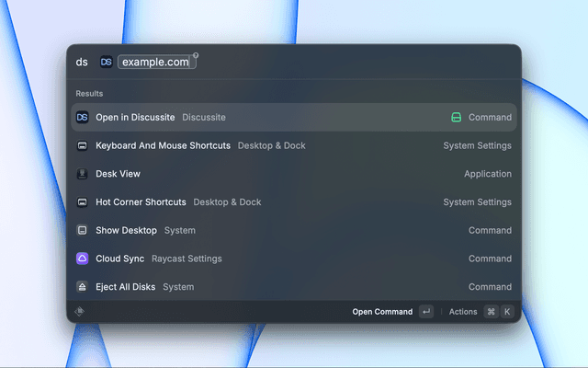The image size is (588, 368).
Task: Select the Show Desktop command
Action: coord(294,230)
